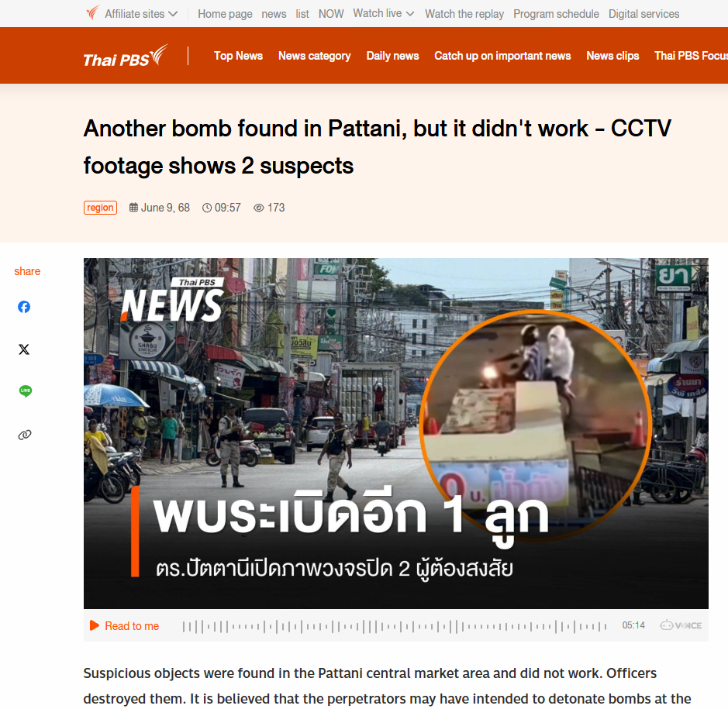Share article on X (Twitter)
The width and height of the screenshot is (728, 709).
click(24, 349)
